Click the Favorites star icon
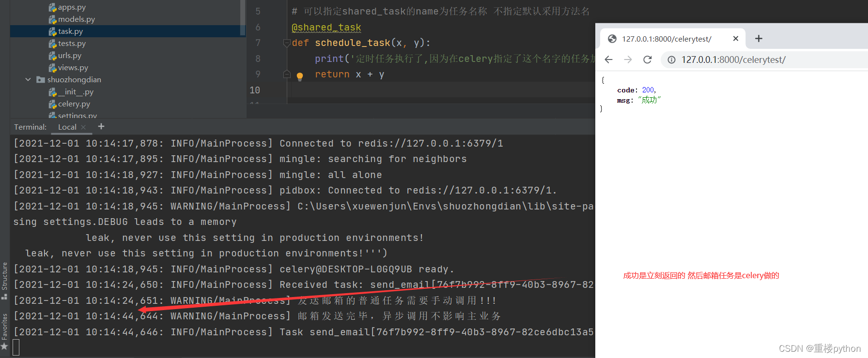This screenshot has width=868, height=358. 5,346
